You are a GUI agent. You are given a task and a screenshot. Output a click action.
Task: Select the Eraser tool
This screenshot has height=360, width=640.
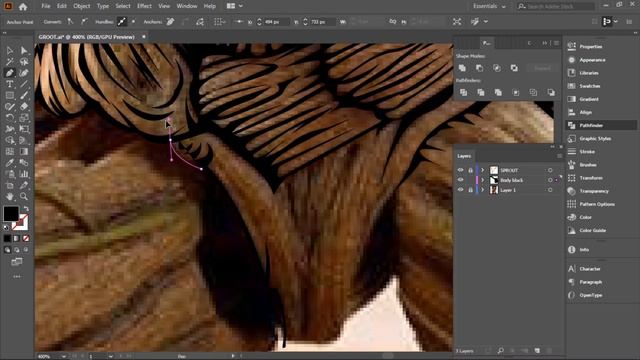(x=24, y=107)
